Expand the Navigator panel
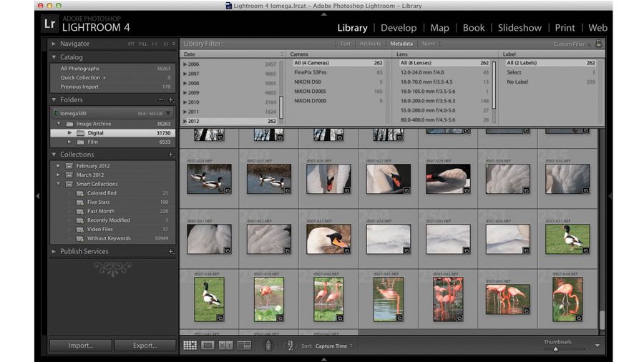Screen dimensions: 644x362 pos(54,44)
